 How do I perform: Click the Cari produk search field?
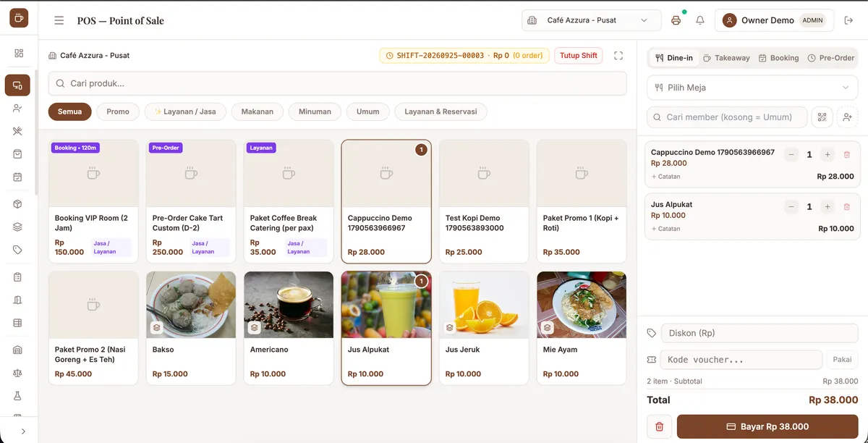(337, 83)
